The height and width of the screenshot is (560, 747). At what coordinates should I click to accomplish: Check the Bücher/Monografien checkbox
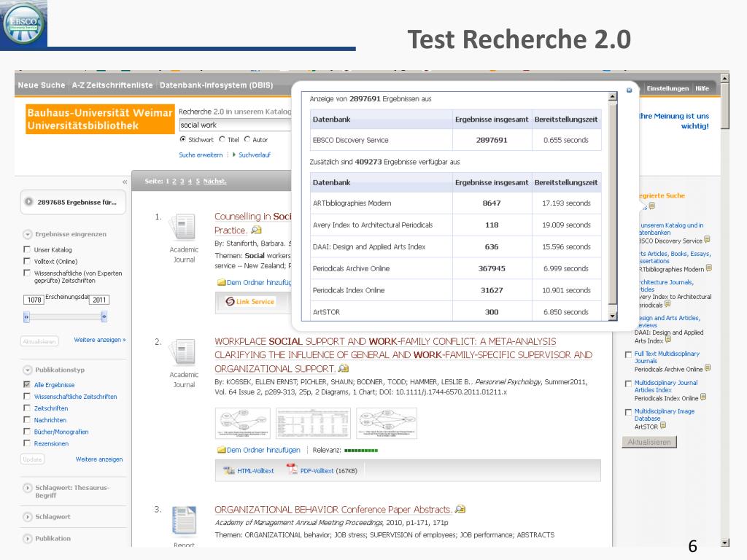pyautogui.click(x=27, y=432)
